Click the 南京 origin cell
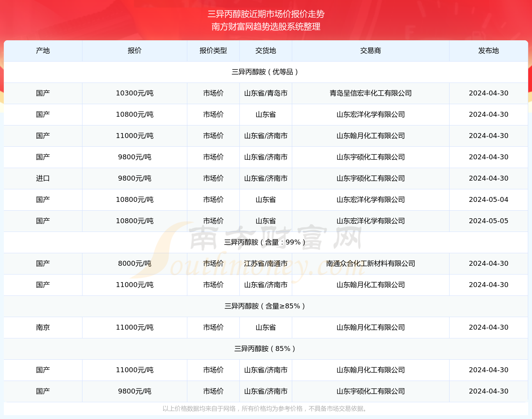This screenshot has height=419, width=532. 43,327
